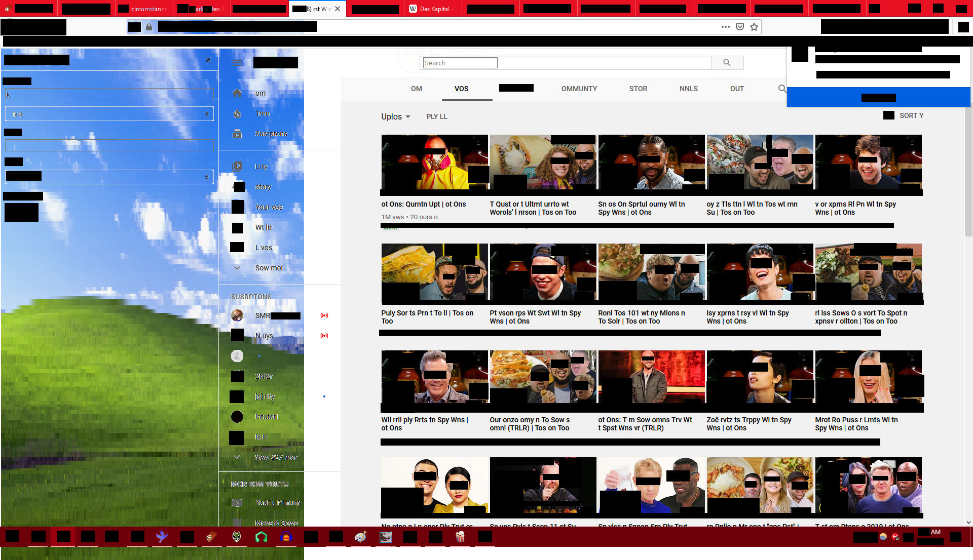This screenshot has width=973, height=560.
Task: Go to Home via the house icon
Action: pyautogui.click(x=237, y=93)
